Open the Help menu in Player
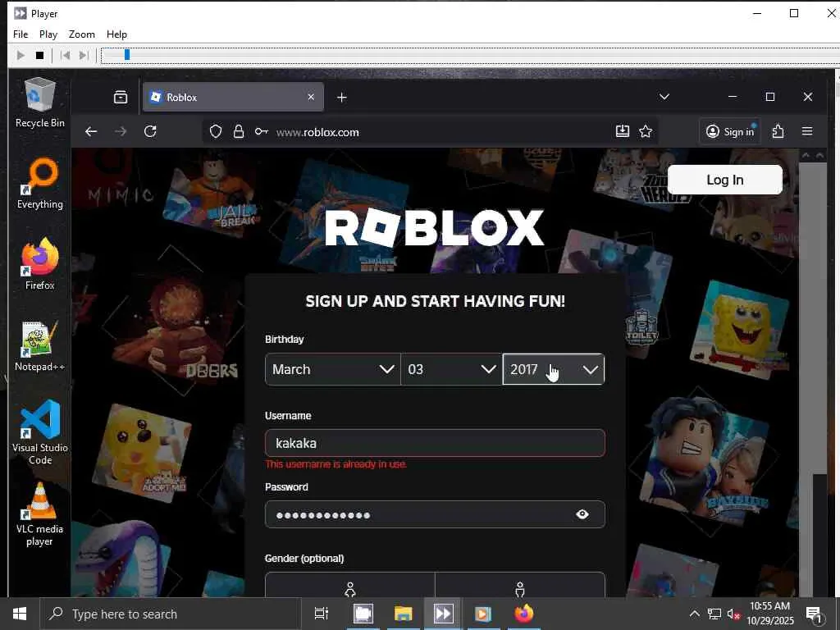The image size is (840, 630). click(x=116, y=34)
